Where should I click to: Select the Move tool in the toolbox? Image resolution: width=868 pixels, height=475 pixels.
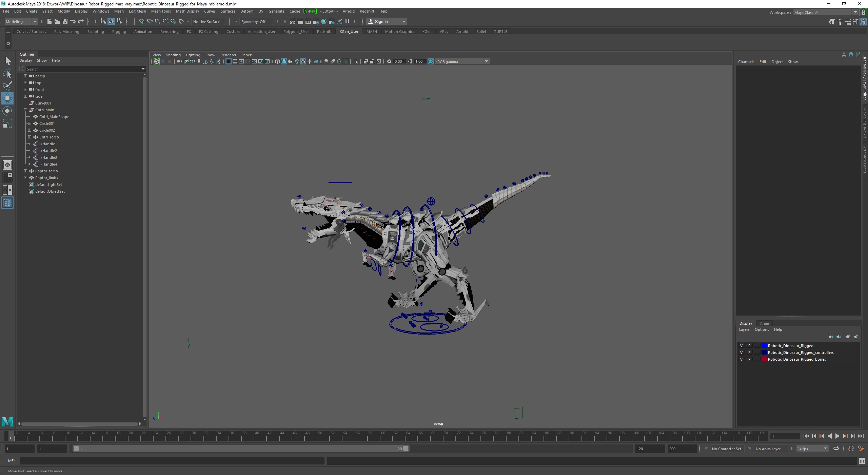[7, 98]
